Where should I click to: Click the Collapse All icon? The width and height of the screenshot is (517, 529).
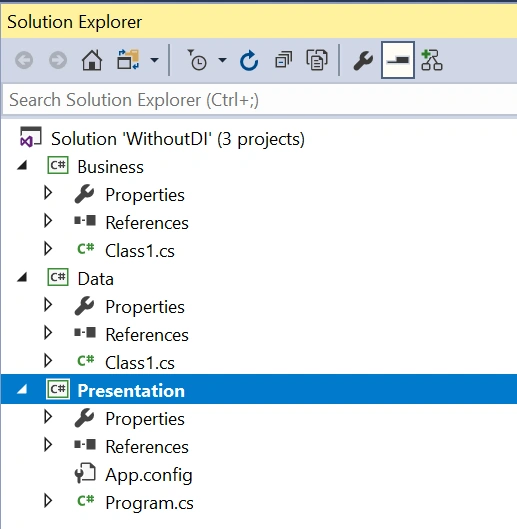[x=283, y=60]
